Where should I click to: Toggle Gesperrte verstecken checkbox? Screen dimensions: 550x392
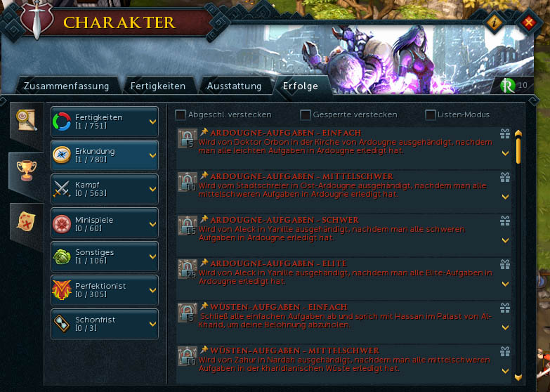(x=305, y=115)
